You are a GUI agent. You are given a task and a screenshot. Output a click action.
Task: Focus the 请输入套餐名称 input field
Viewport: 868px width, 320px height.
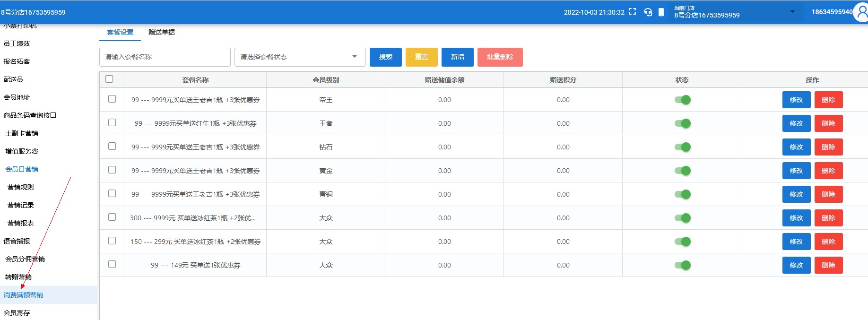165,57
